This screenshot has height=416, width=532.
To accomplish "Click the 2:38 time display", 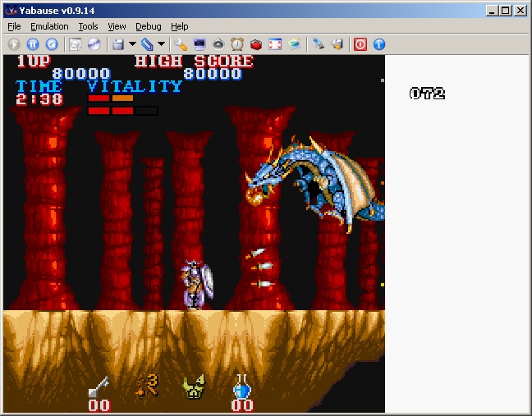I will [39, 99].
